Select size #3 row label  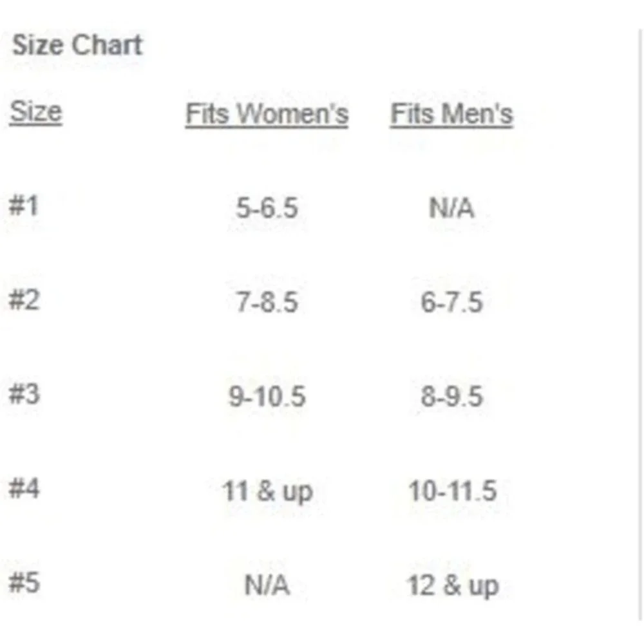pos(24,394)
